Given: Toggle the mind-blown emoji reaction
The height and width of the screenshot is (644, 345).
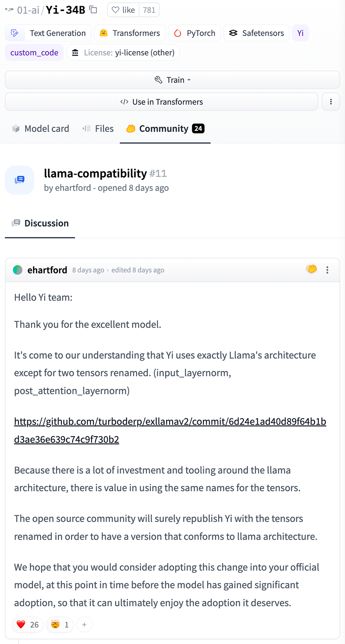Looking at the screenshot, I should (60, 625).
